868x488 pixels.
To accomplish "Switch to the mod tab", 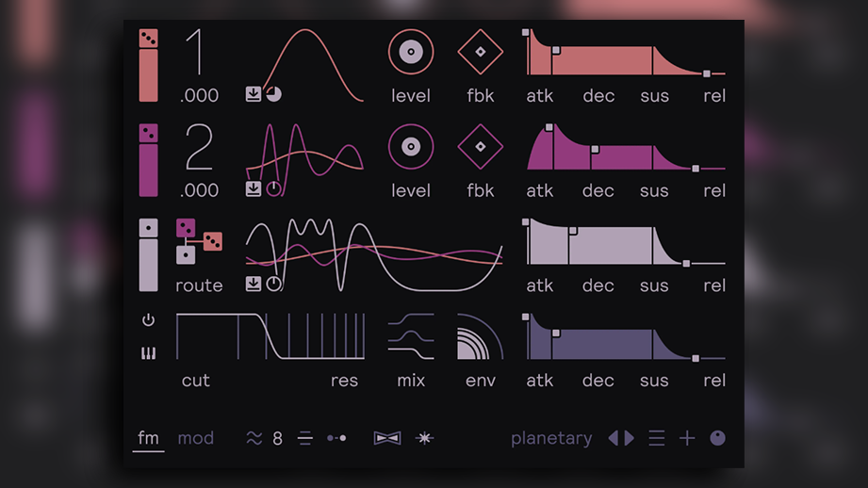I will coord(195,438).
